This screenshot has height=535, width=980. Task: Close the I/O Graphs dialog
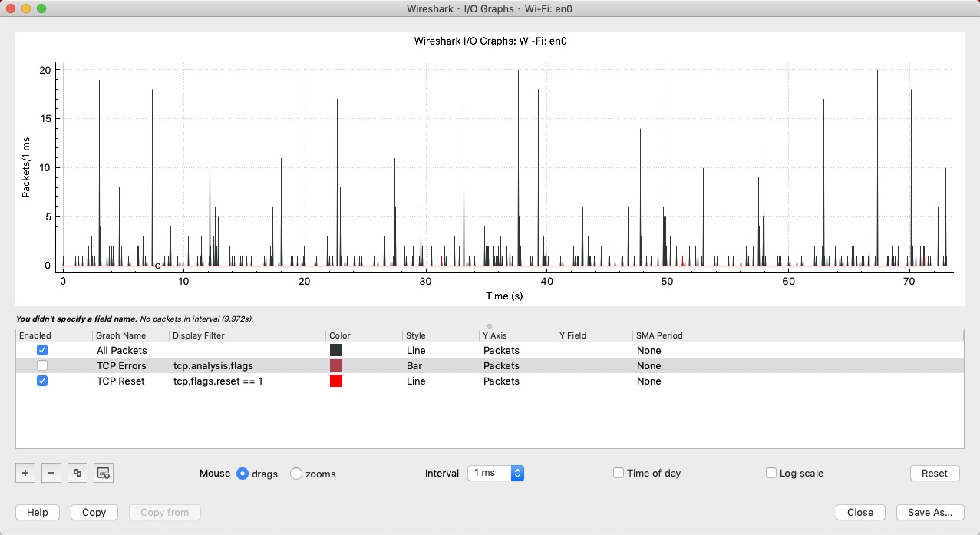point(860,512)
